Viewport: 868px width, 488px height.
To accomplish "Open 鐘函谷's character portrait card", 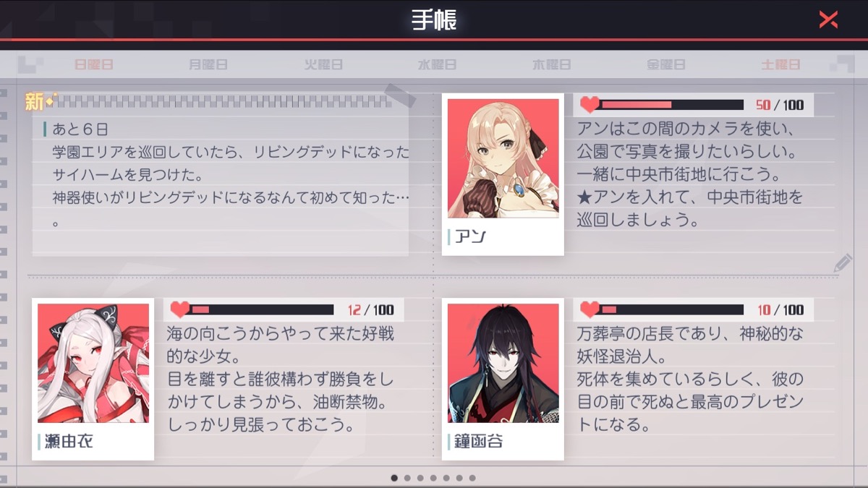I will [x=503, y=379].
